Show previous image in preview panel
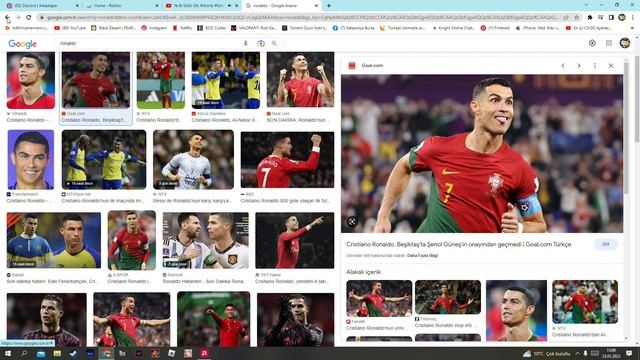 (563, 65)
